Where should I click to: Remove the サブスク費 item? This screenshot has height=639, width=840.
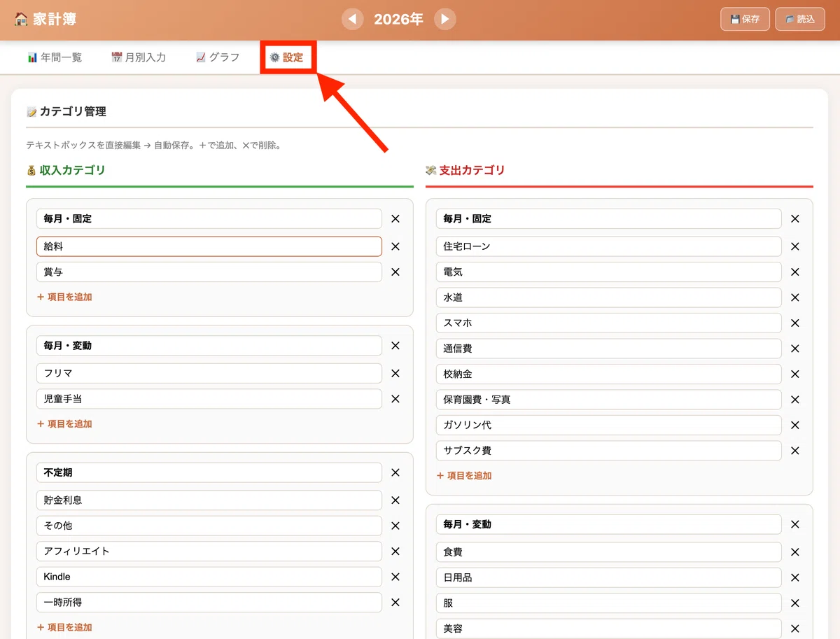click(795, 451)
